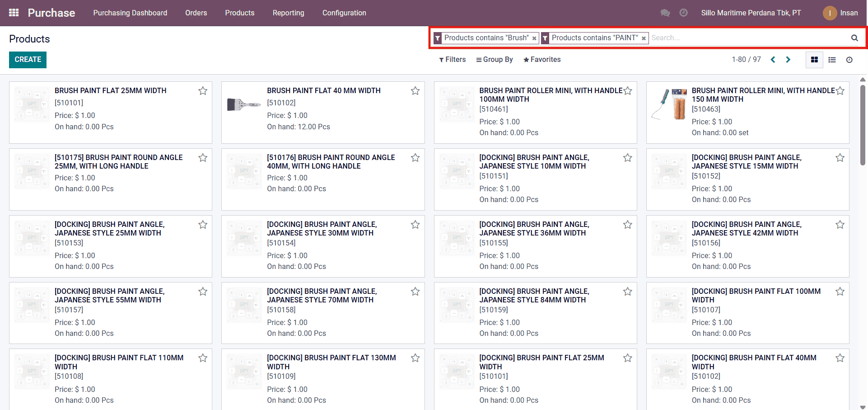Expand the Filters dropdown
This screenshot has width=868, height=410.
tap(452, 60)
